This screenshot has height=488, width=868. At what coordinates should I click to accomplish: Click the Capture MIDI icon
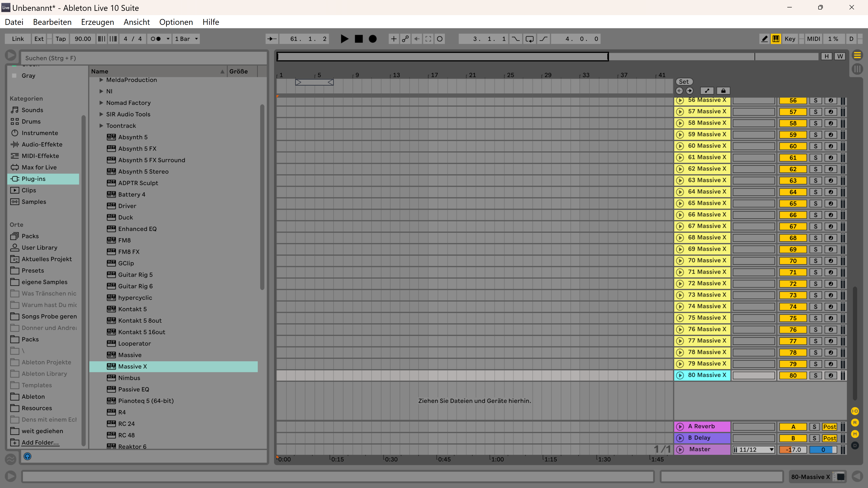coord(428,39)
